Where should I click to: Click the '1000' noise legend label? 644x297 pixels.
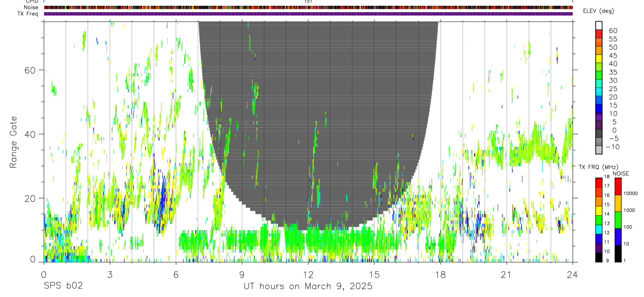tap(630, 210)
